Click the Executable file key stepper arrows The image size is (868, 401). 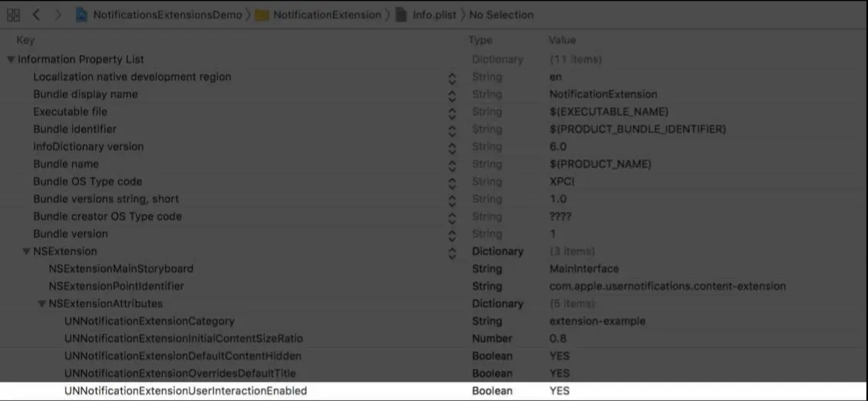point(452,113)
